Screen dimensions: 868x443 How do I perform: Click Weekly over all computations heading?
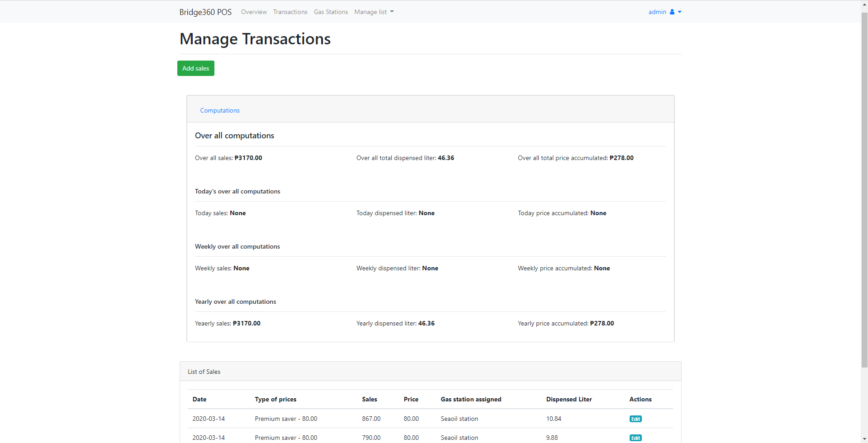pyautogui.click(x=237, y=246)
